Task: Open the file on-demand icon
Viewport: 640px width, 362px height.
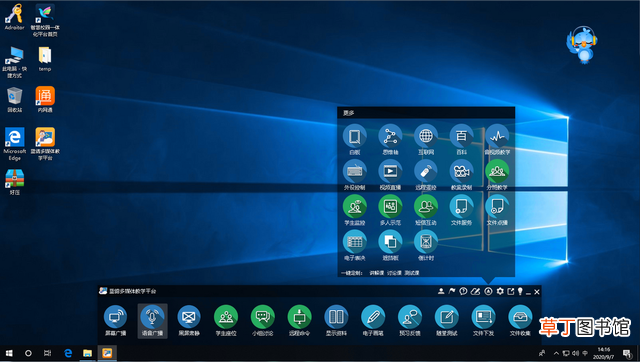Action: click(x=497, y=207)
